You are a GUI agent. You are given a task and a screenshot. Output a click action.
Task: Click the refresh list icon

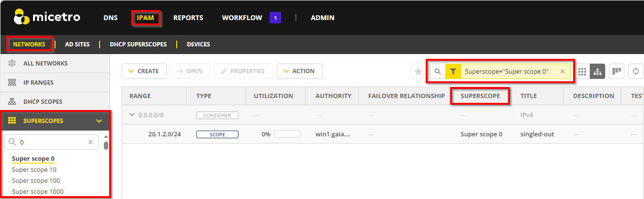[636, 71]
